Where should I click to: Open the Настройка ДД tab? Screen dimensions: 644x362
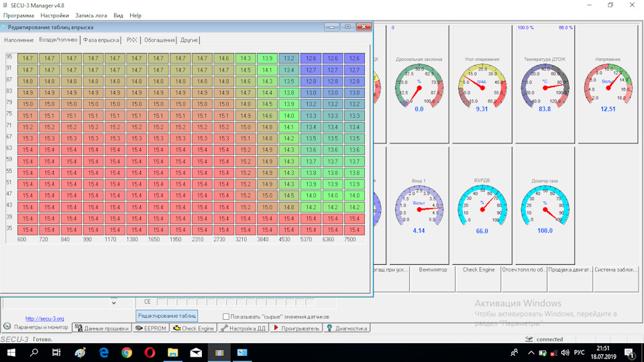pos(243,328)
